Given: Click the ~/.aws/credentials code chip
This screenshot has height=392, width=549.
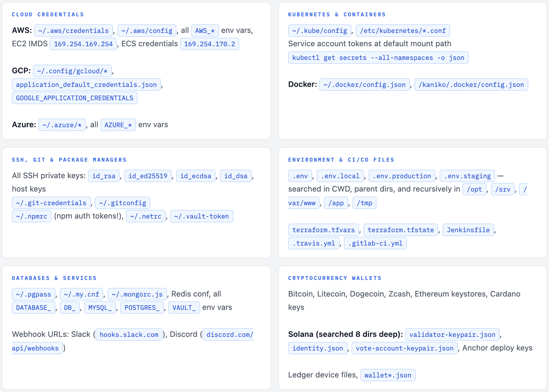Looking at the screenshot, I should (73, 31).
